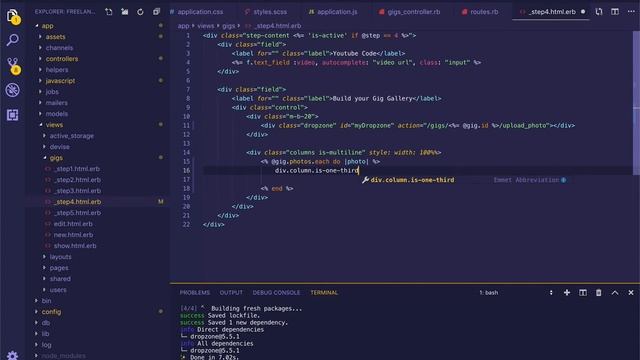Expand the config folder

[51, 312]
